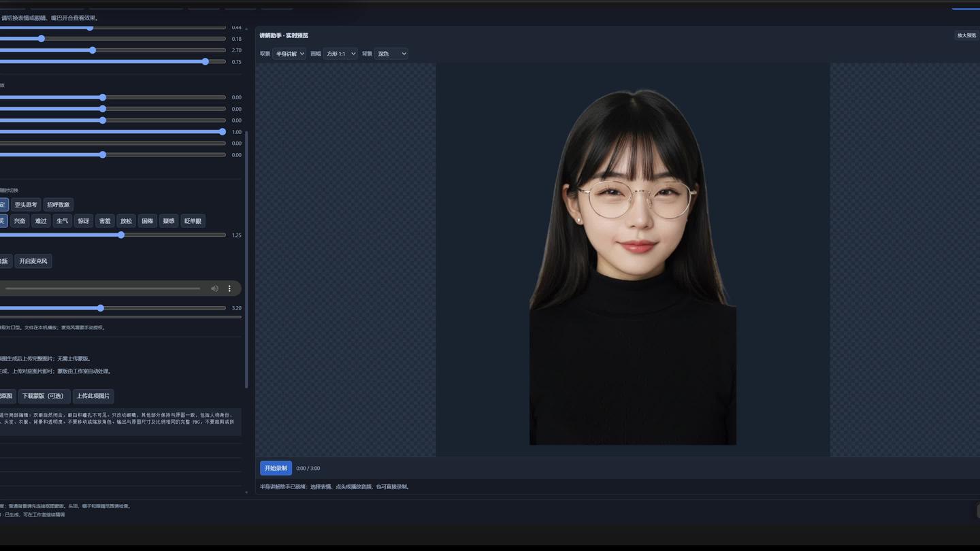Click the 开启麦克风 button
Screen dimensions: 980x551
pos(33,261)
